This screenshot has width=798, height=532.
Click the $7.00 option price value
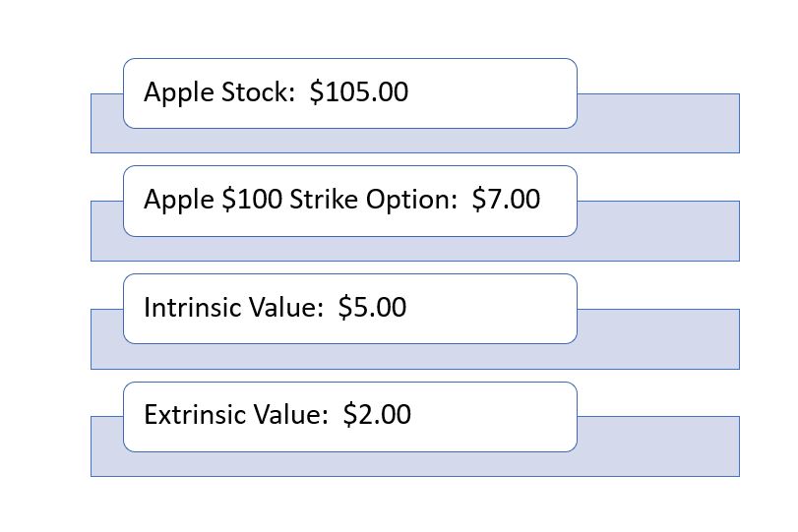coord(506,200)
